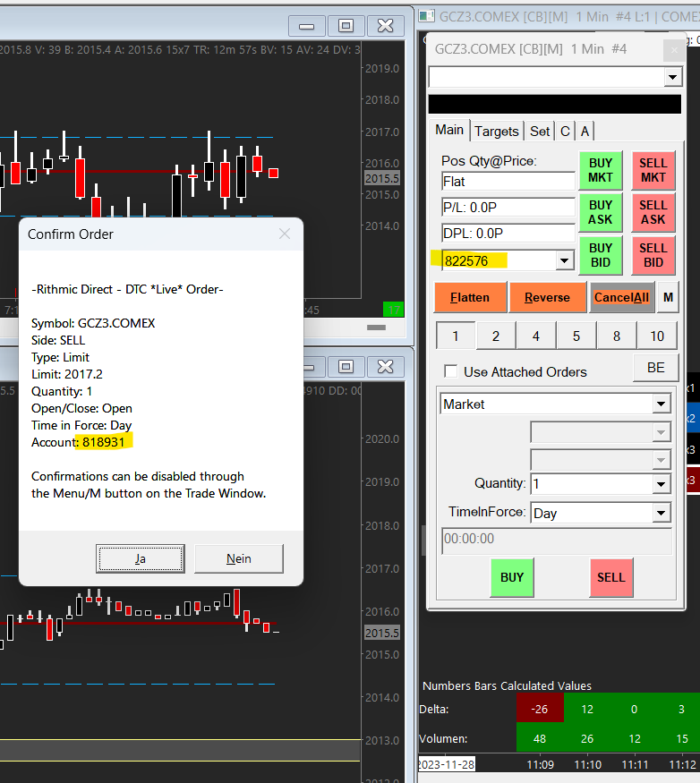Flatten the current position
This screenshot has height=783, width=700.
point(470,298)
